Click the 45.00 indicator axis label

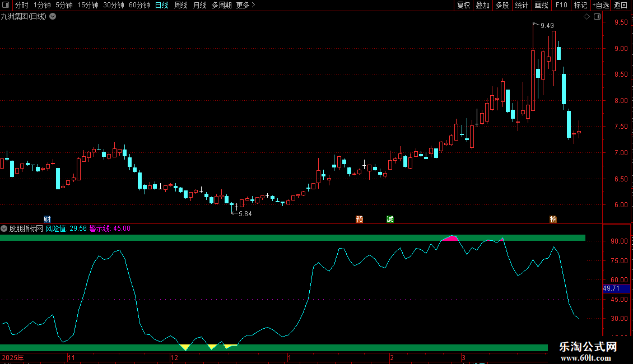[619, 300]
